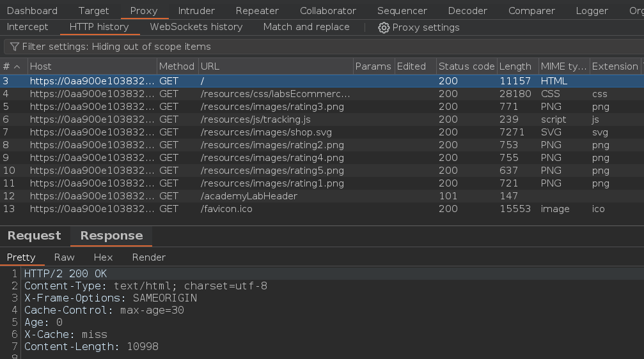Select the /academyLabHeader request row

pyautogui.click(x=249, y=196)
